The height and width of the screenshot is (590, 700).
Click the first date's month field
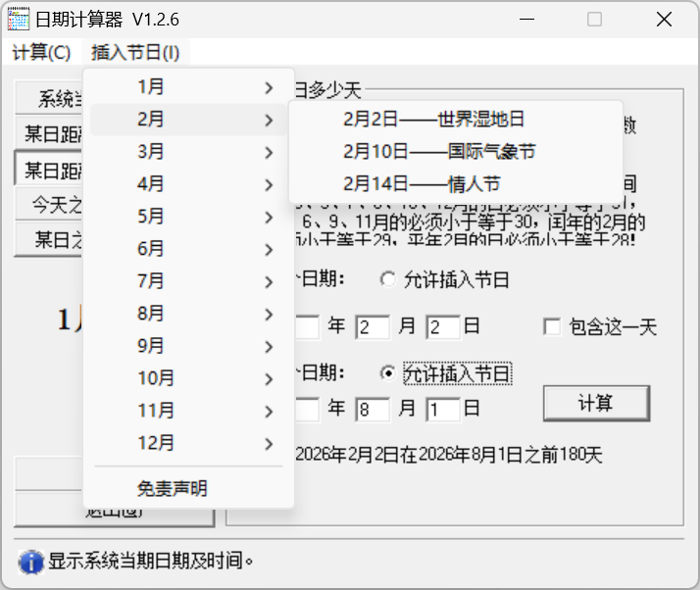(372, 326)
